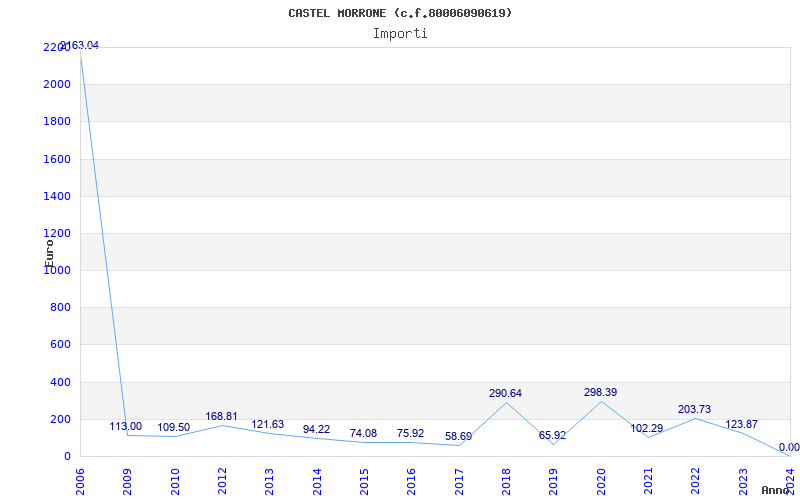Click the 200 y-axis tick label

coord(60,419)
